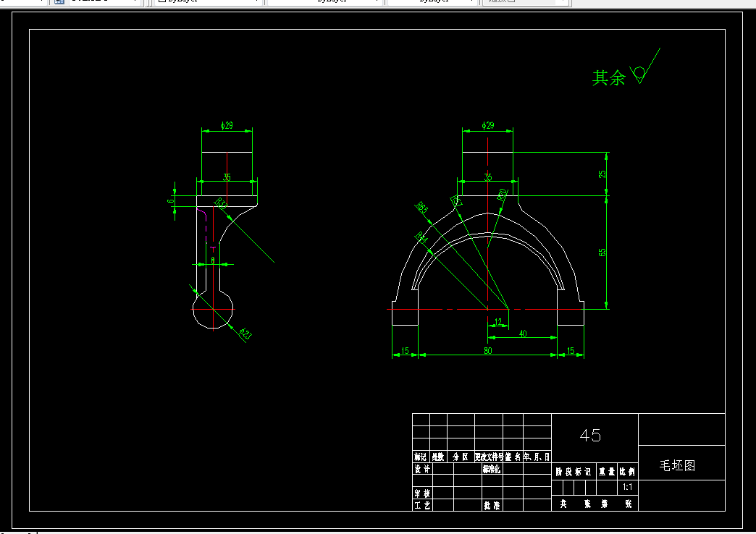Select the drawing title 毛坯图

[677, 465]
